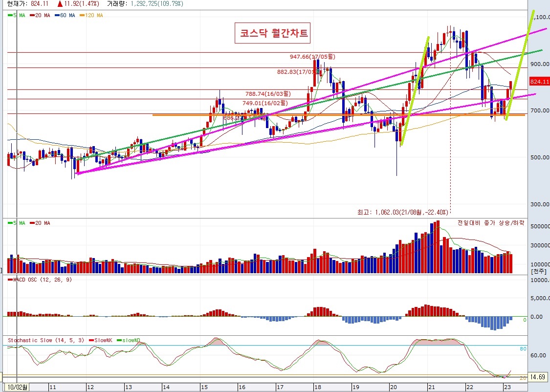The height and width of the screenshot is (392, 550).
Task: Click the Slow%K legend entry
Action: (x=101, y=341)
